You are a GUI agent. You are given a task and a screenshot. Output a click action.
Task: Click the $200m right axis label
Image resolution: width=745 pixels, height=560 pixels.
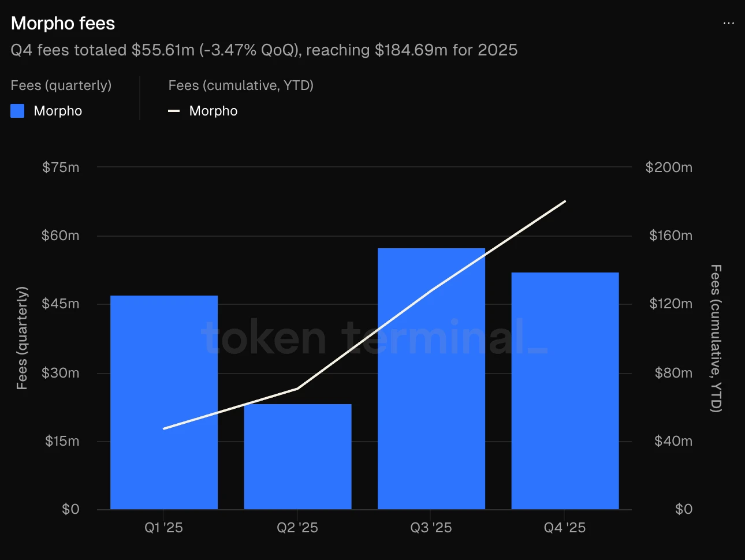[669, 167]
